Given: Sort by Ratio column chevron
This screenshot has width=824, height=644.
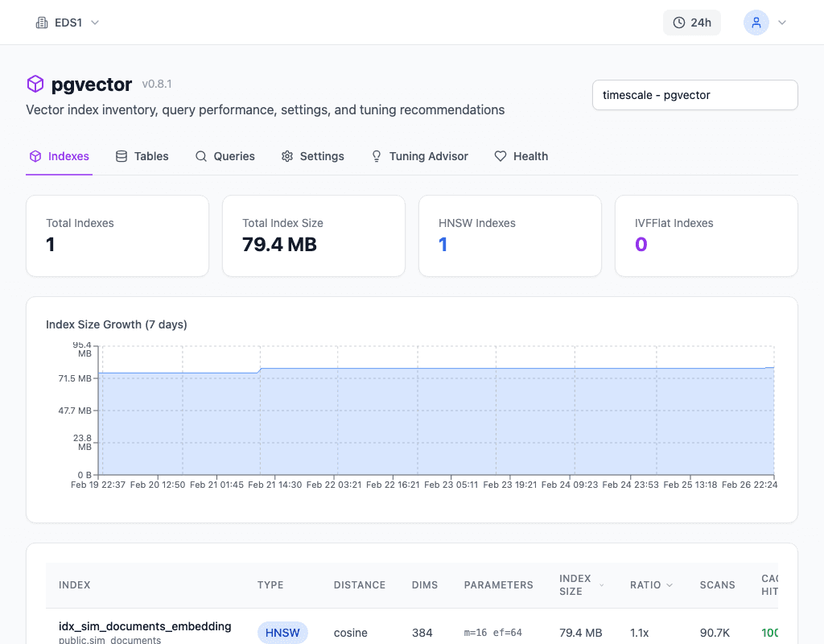Looking at the screenshot, I should [x=669, y=585].
